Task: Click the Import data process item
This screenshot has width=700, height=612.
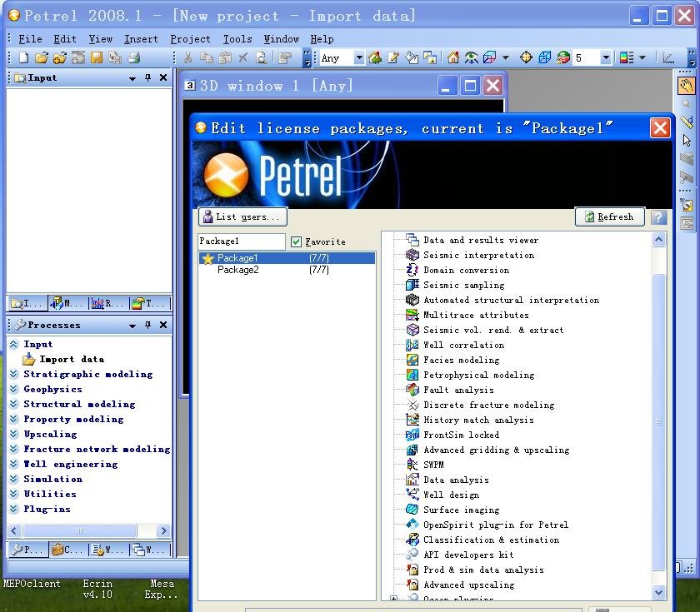Action: (x=72, y=359)
